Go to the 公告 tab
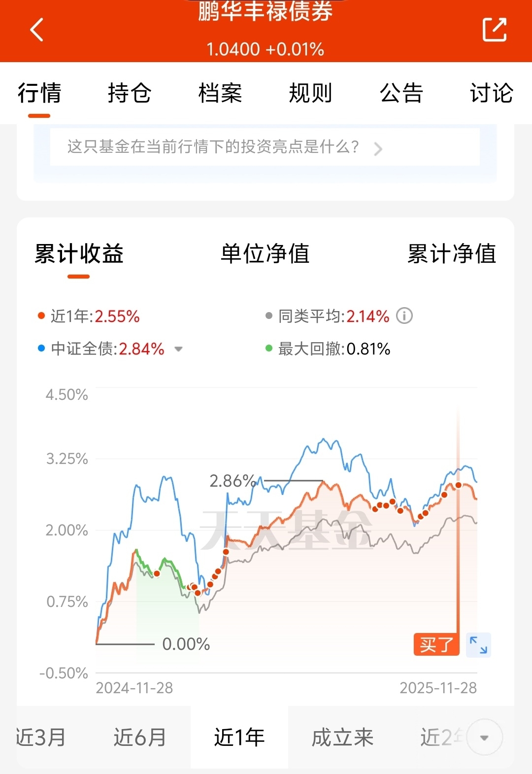The image size is (532, 774). (401, 93)
